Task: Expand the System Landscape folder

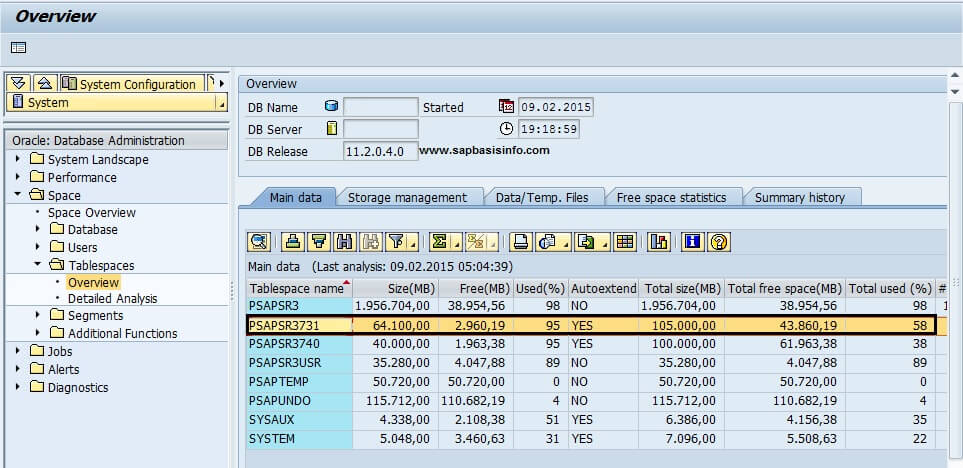Action: 17,159
